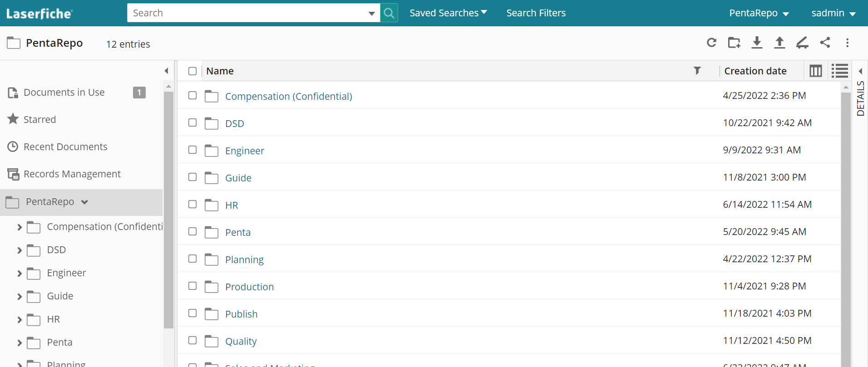This screenshot has width=868, height=367.
Task: Click the folder icon beside Quality row
Action: 212,341
